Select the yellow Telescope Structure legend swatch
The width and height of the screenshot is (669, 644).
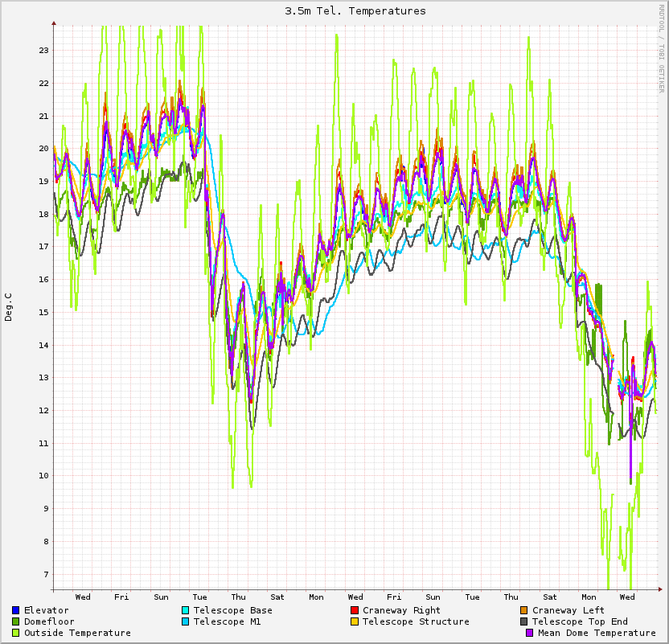point(355,621)
